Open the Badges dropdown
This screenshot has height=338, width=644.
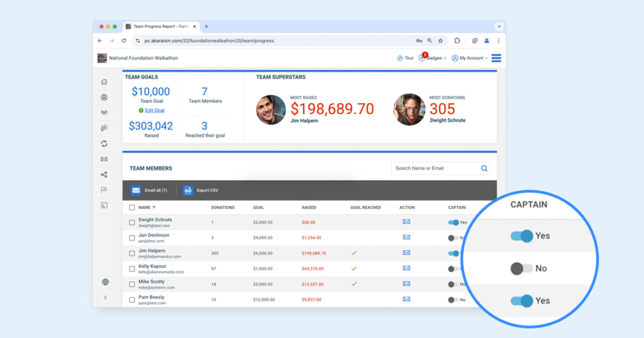pyautogui.click(x=433, y=58)
